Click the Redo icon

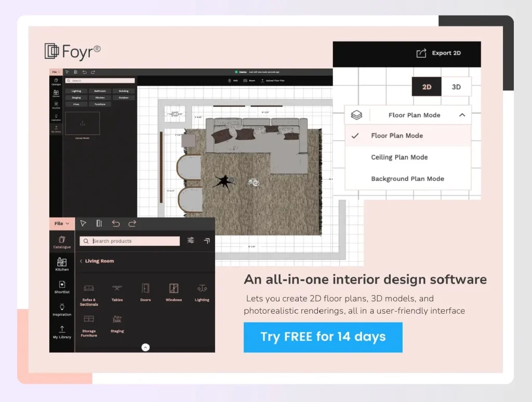pyautogui.click(x=132, y=223)
